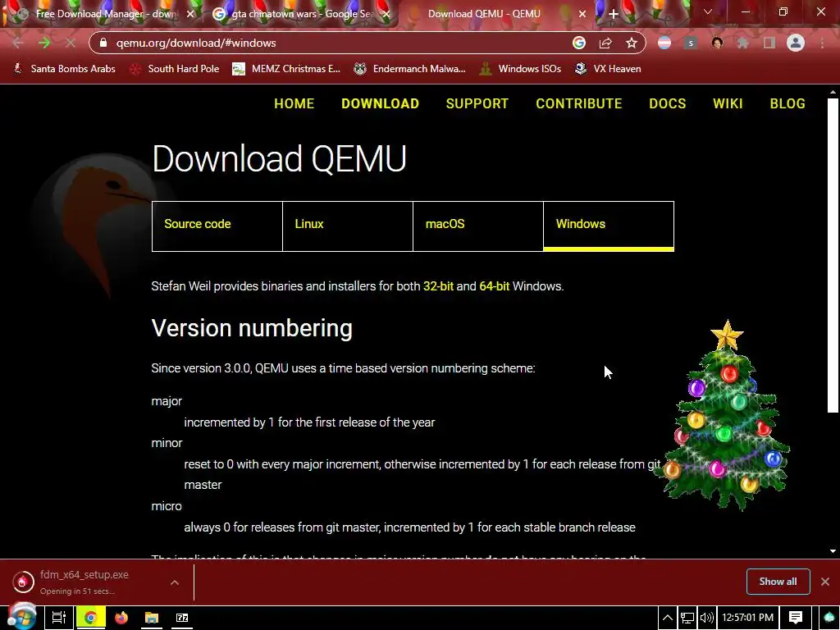Close the downloads bar
Screen dimensions: 840x630
pyautogui.click(x=825, y=582)
